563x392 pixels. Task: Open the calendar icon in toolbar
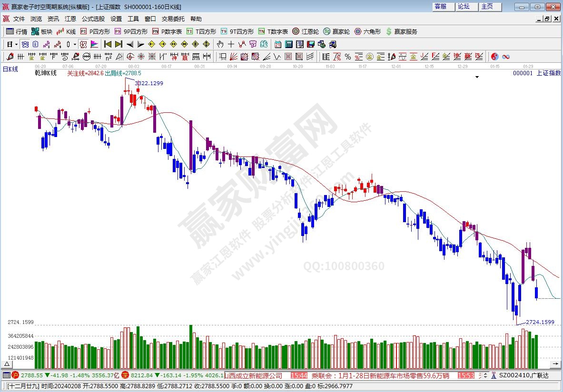coord(278,44)
